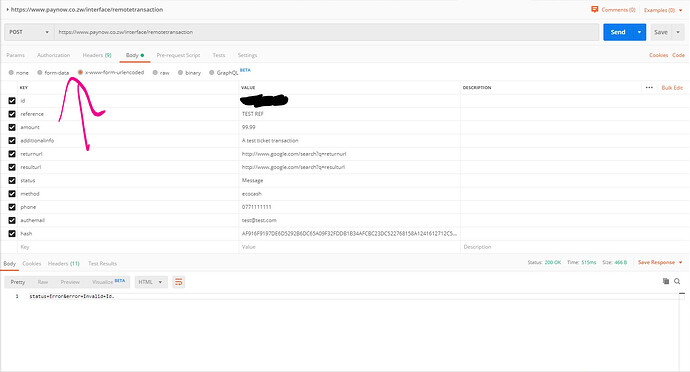690x372 pixels.
Task: Uncheck the reference parameter checkbox
Action: (12, 114)
